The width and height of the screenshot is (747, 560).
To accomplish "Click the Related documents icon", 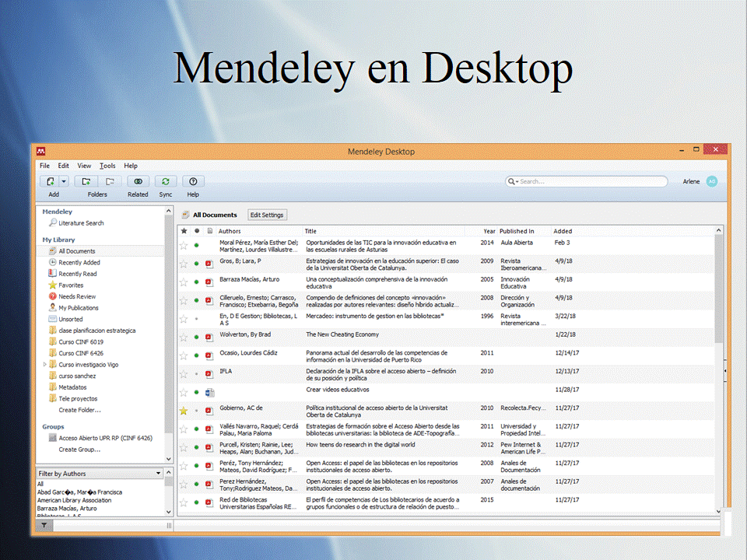I will 139,181.
